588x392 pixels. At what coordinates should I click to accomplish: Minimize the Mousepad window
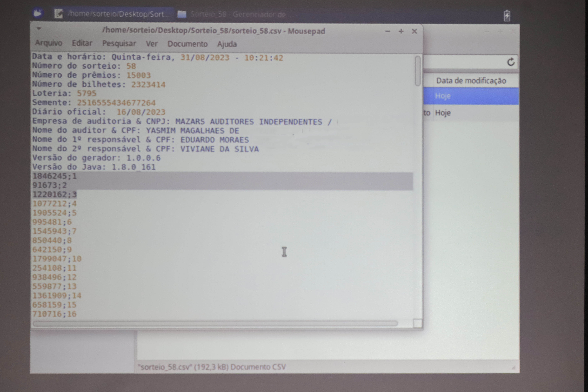click(x=387, y=31)
